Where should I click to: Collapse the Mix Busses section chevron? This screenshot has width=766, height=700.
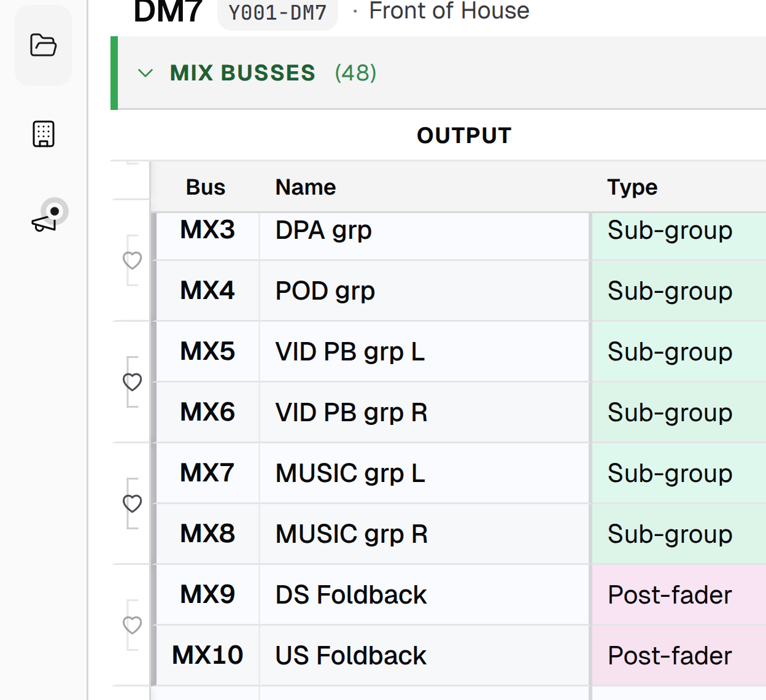pyautogui.click(x=145, y=73)
